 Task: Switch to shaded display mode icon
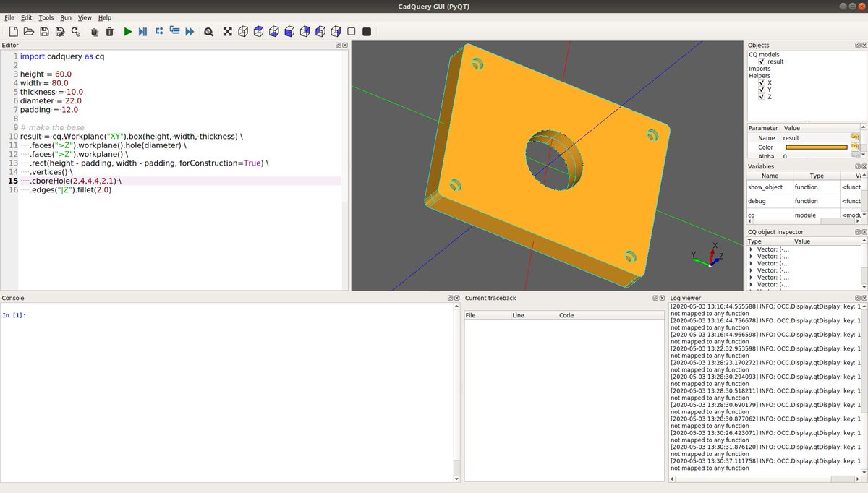(367, 31)
